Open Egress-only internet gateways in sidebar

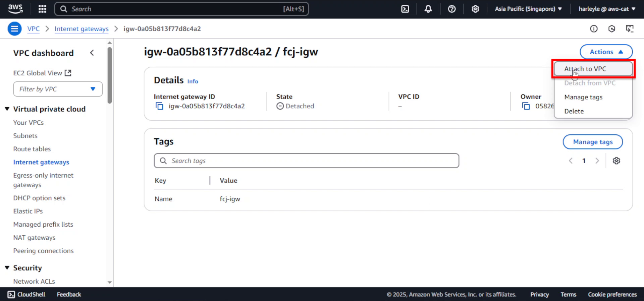[43, 180]
